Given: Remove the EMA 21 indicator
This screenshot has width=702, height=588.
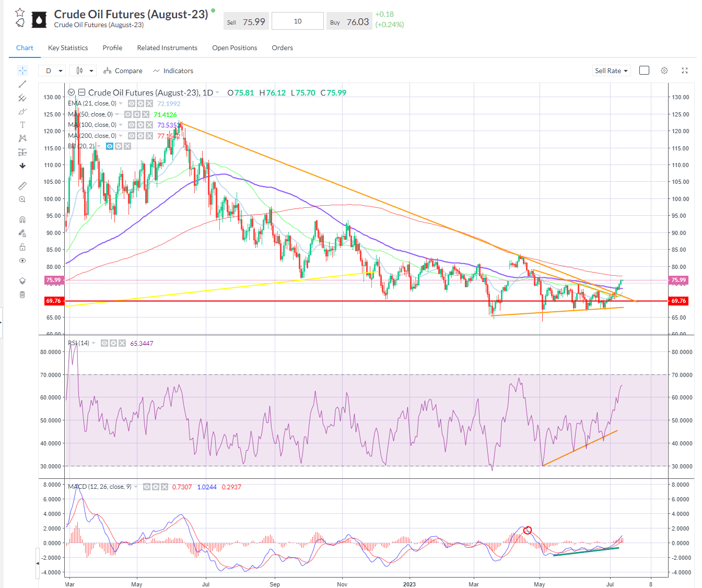Looking at the screenshot, I should (x=149, y=103).
